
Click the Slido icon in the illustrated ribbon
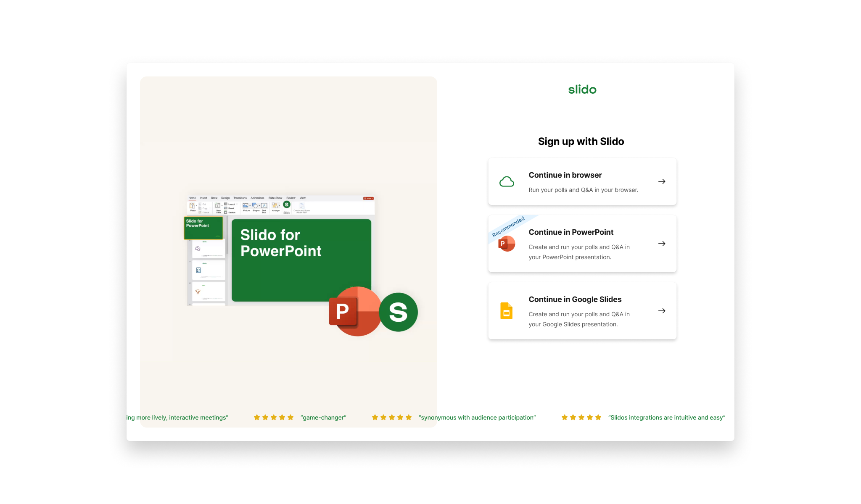[287, 205]
